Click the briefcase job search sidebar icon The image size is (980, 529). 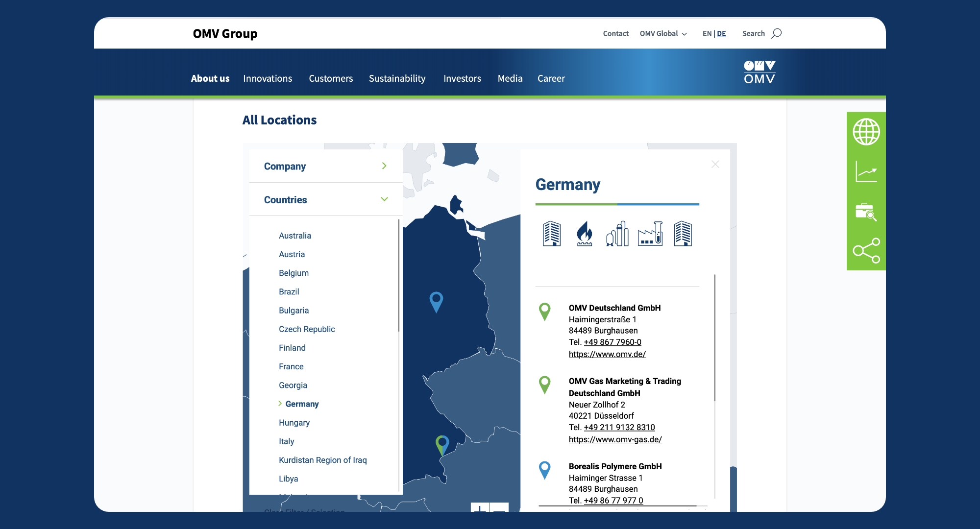tap(866, 212)
